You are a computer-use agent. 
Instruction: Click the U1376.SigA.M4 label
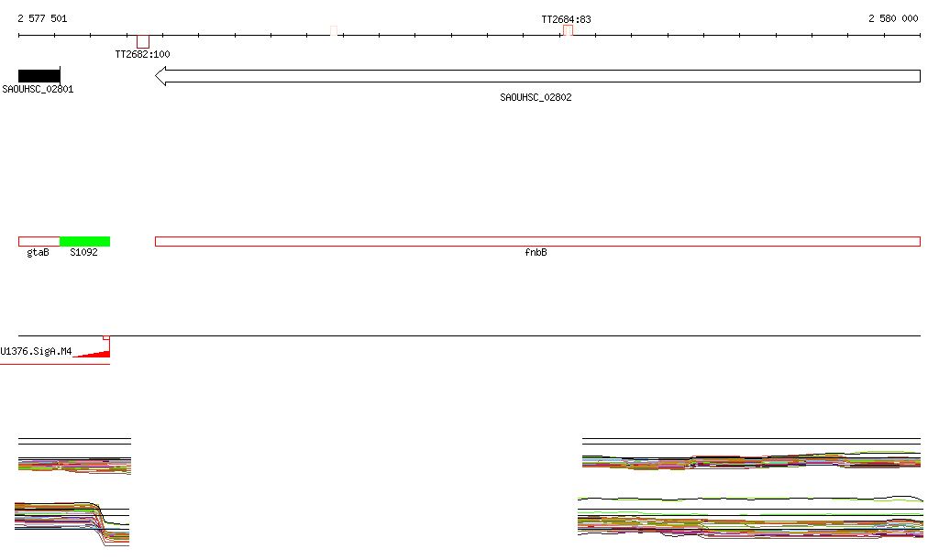[36, 351]
